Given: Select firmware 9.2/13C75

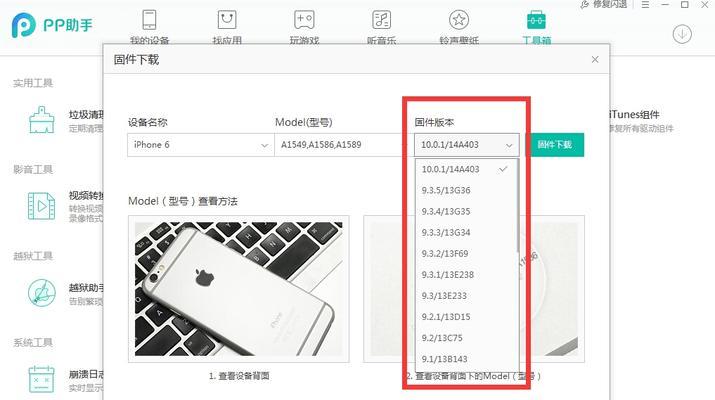Looking at the screenshot, I should coord(466,338).
